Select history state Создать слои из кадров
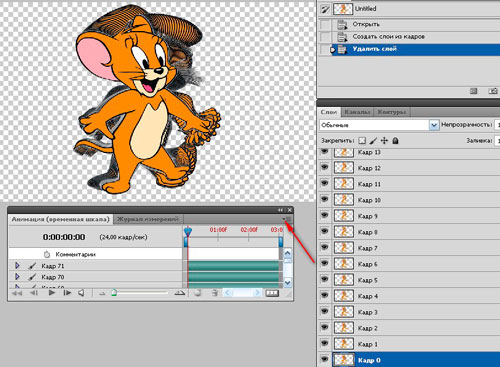 (389, 37)
